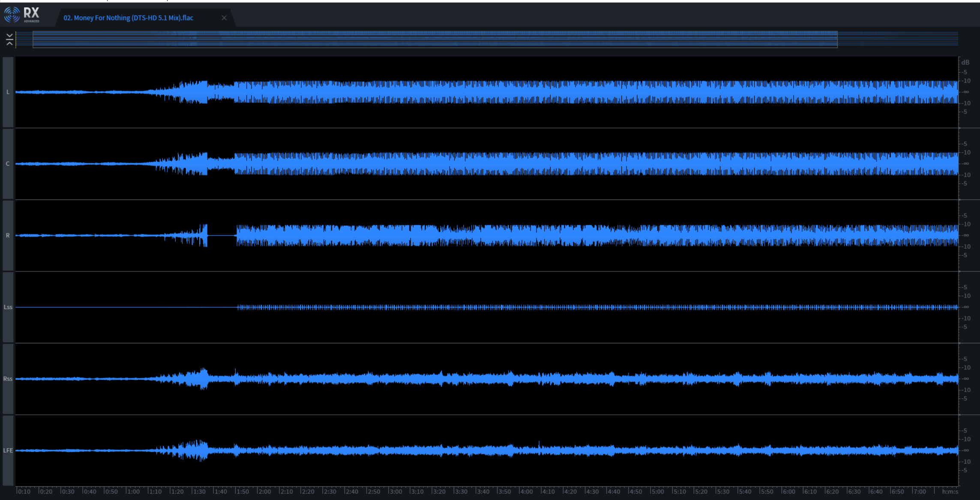The image size is (980, 500).
Task: Select the Money For Nothing flac tab
Action: click(x=129, y=18)
